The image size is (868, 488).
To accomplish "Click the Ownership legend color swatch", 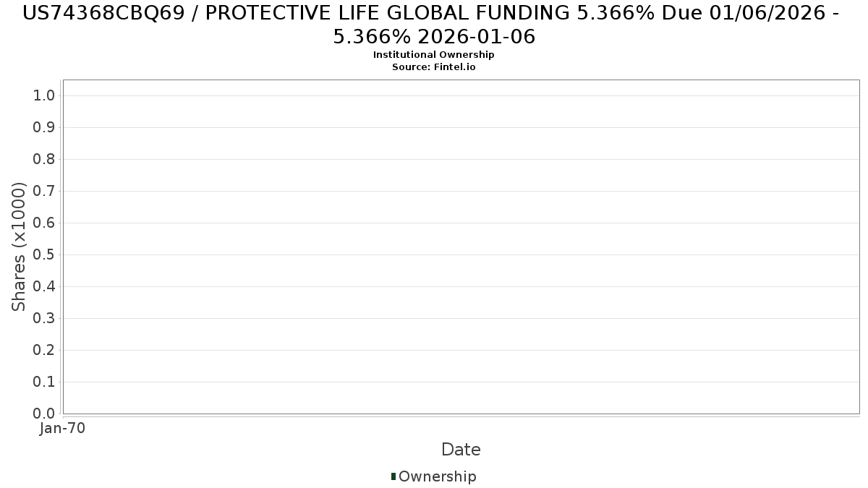I will 393,476.
